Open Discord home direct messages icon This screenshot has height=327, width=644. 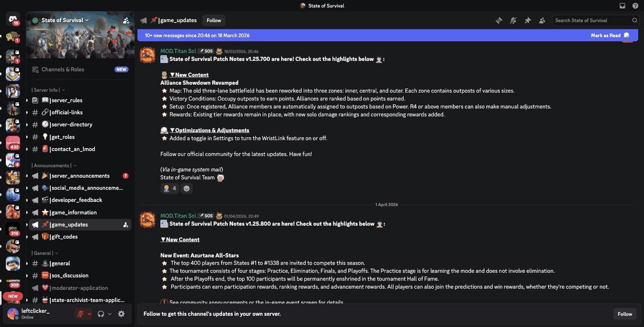click(x=13, y=19)
